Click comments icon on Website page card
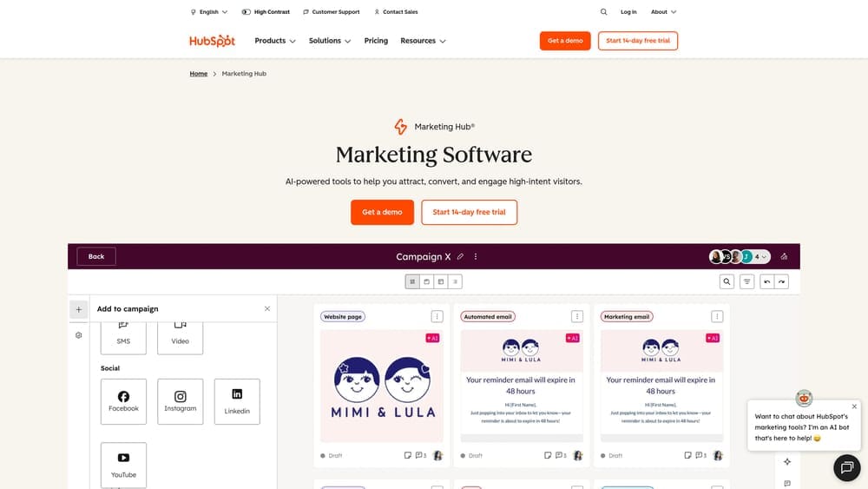Viewport: 868px width, 489px height. click(421, 455)
